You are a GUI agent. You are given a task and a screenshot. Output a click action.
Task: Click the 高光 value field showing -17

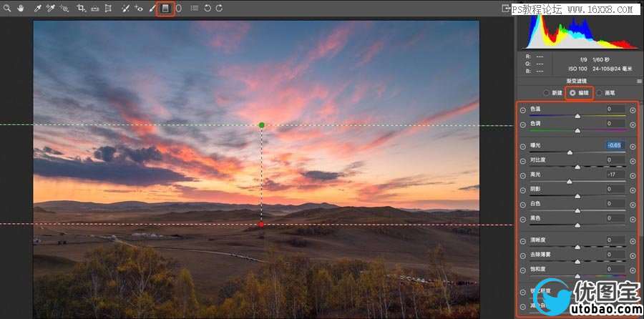616,174
